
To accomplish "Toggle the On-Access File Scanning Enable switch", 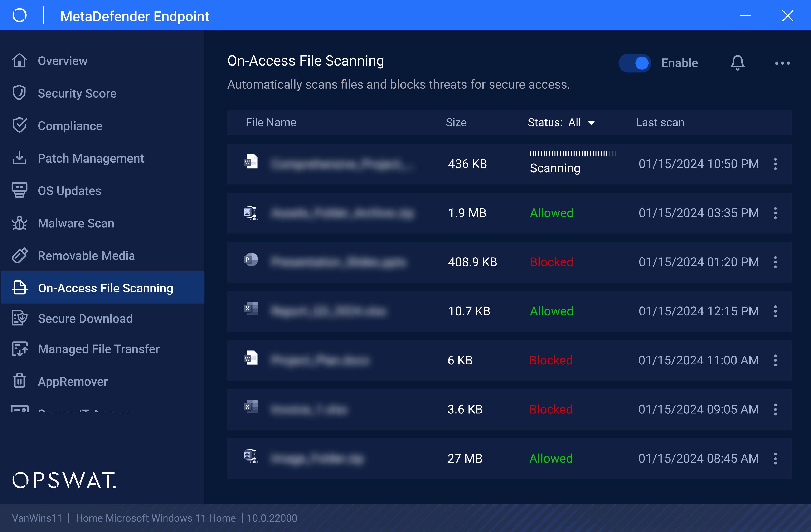I will [635, 63].
